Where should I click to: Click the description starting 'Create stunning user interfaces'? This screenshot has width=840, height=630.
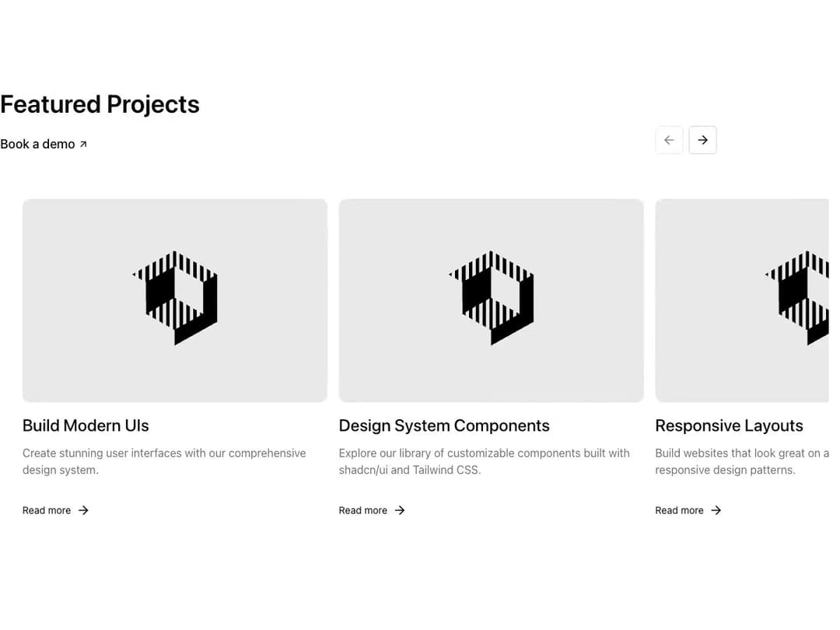164,461
